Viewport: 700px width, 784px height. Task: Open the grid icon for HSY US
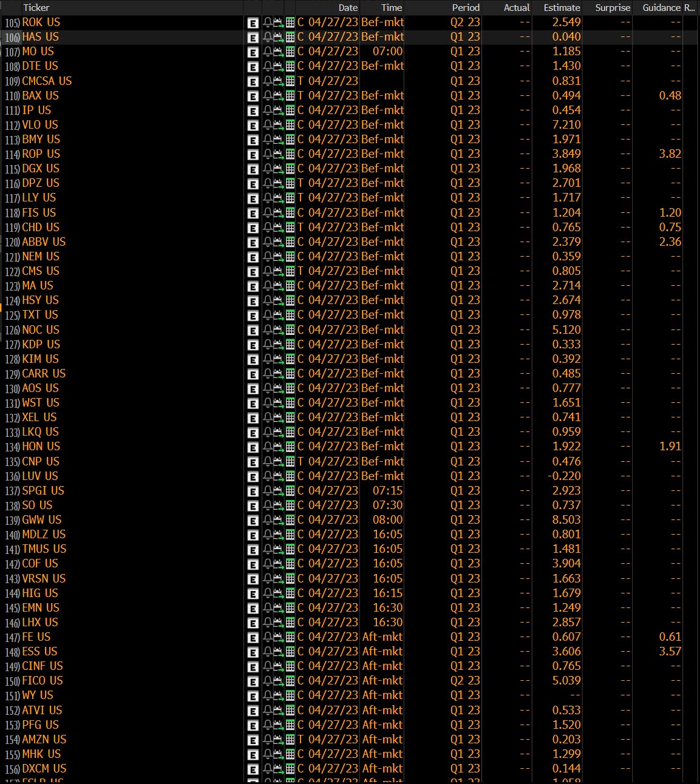tap(290, 301)
